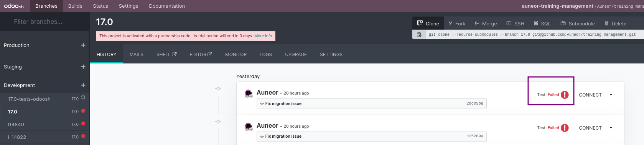Open the Fork option

457,23
